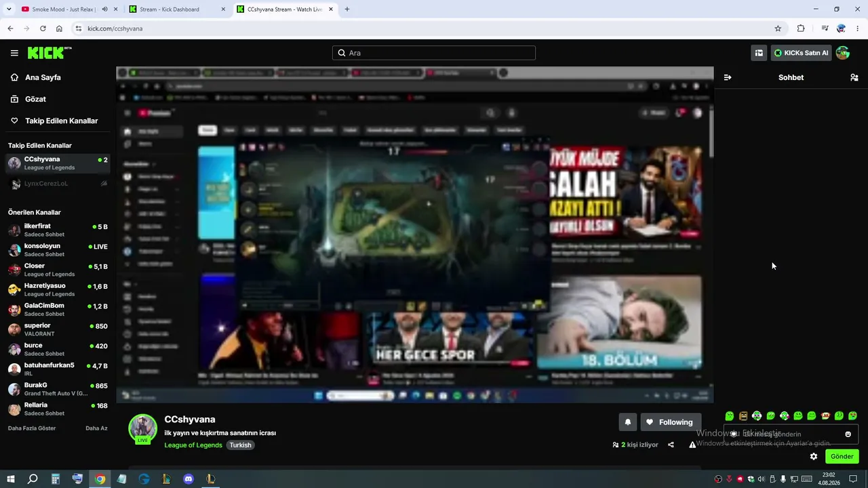This screenshot has height=488, width=868.
Task: Click the notification bell for CCshyvana
Action: click(x=628, y=422)
